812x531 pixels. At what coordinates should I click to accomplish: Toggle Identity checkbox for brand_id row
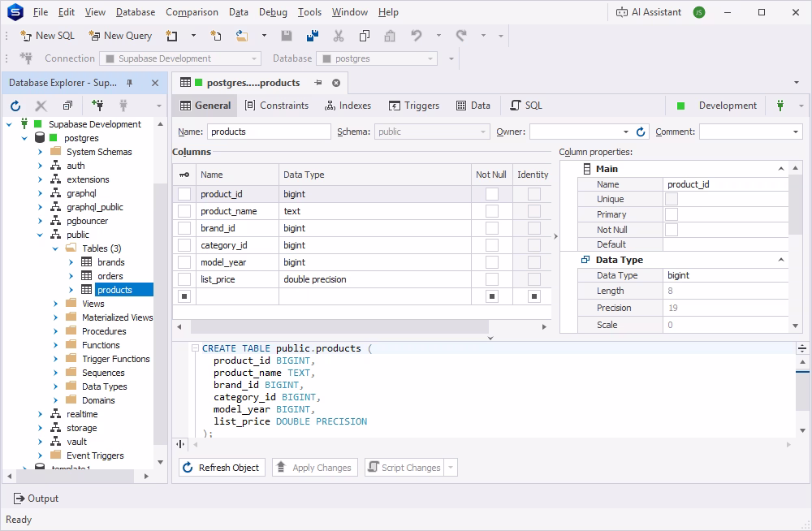(534, 228)
